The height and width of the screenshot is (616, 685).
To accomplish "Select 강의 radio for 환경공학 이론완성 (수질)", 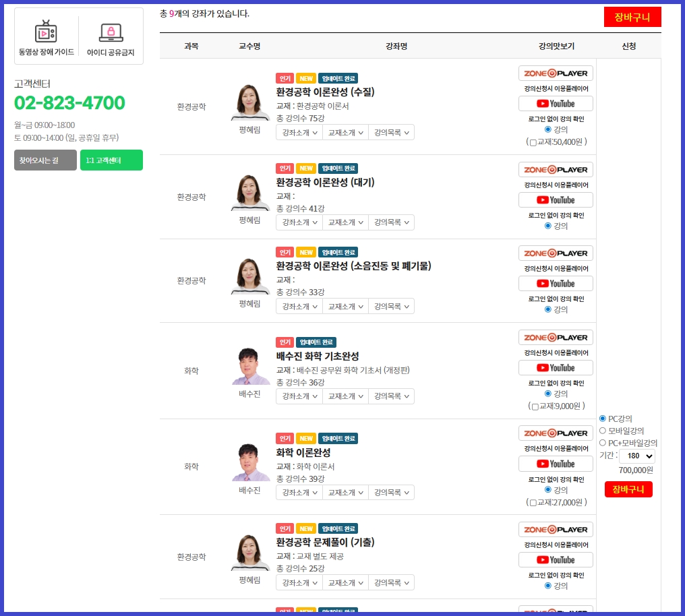I will pyautogui.click(x=548, y=129).
